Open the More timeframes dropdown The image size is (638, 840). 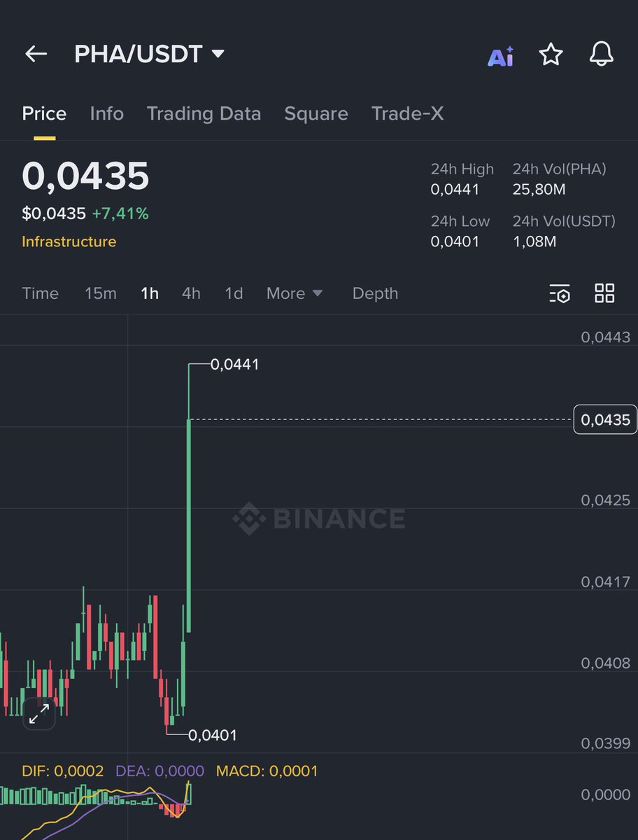tap(295, 293)
